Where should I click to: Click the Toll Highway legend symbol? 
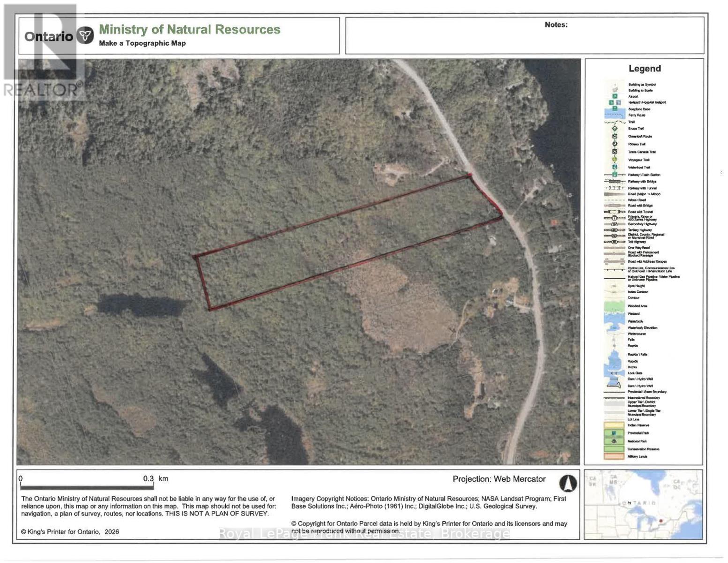[x=615, y=242]
